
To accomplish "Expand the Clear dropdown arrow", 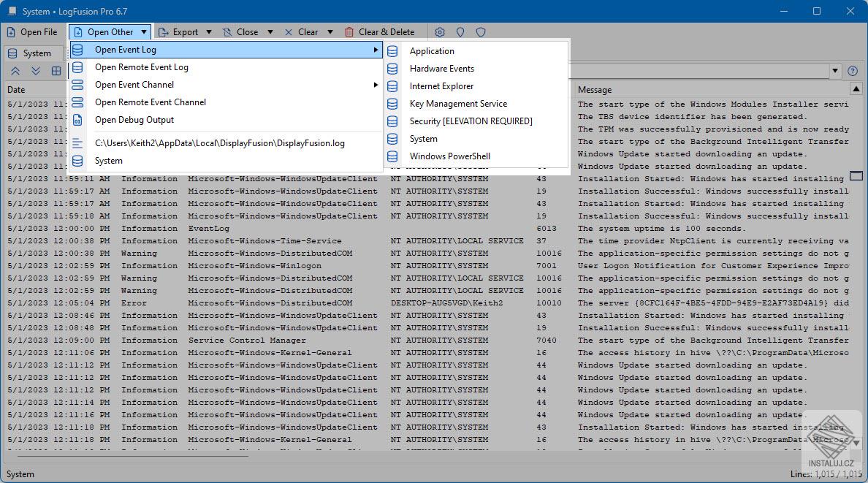I will pyautogui.click(x=330, y=32).
